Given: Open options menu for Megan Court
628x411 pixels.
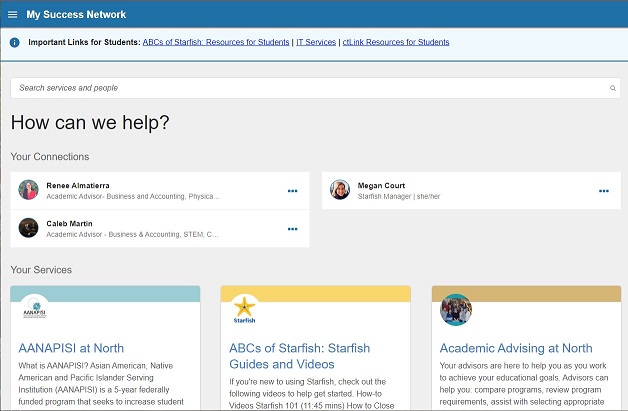Looking at the screenshot, I should [603, 190].
